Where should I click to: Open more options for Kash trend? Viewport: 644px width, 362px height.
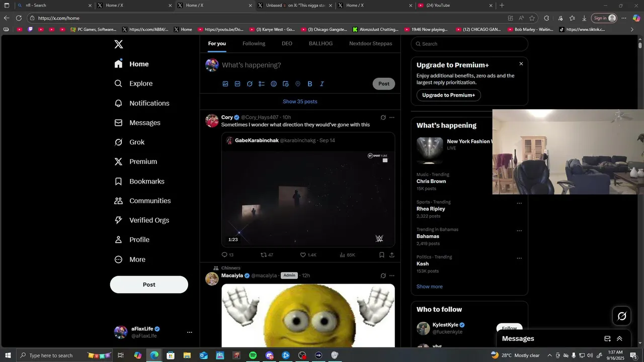519,258
